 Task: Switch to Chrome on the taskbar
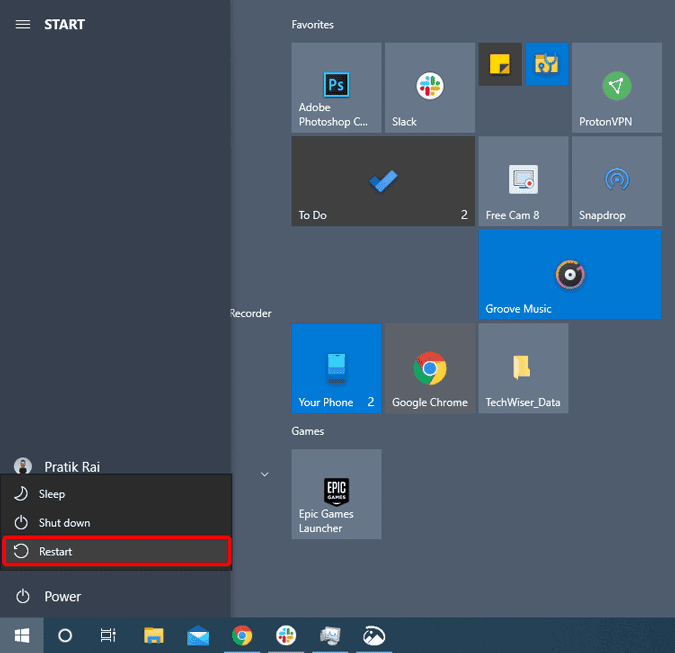(242, 635)
